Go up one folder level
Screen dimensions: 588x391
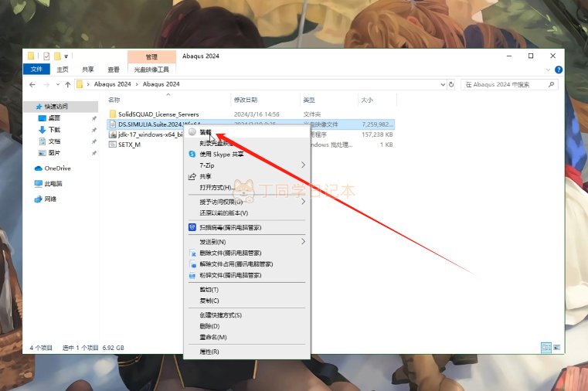pos(68,85)
